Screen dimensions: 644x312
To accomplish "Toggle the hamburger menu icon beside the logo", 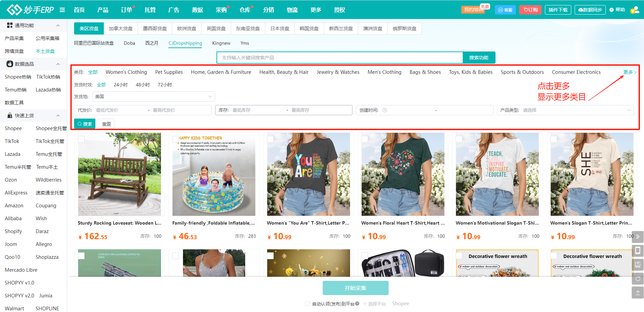I will tap(62, 10).
